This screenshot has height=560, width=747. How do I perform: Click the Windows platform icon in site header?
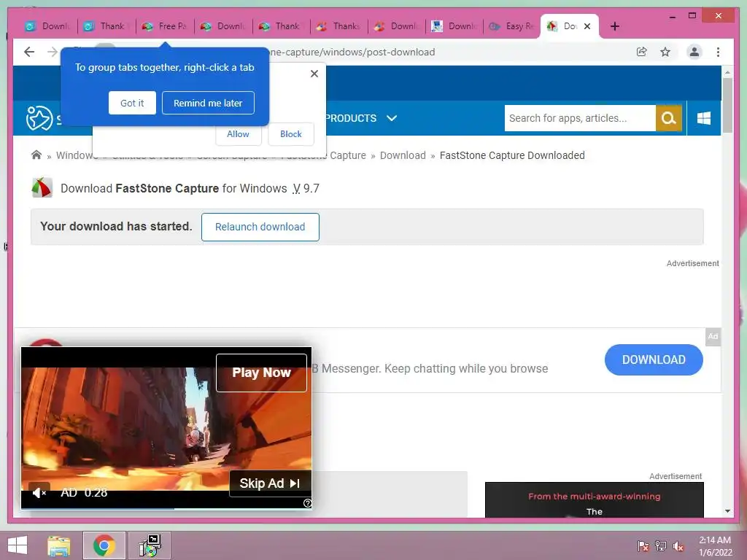704,118
